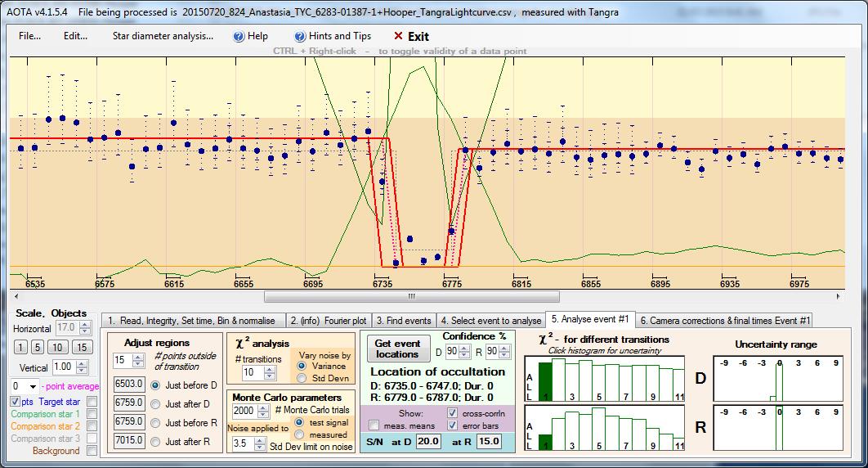Choose Variance for vary noise by
Image resolution: width=868 pixels, height=468 pixels.
[302, 366]
